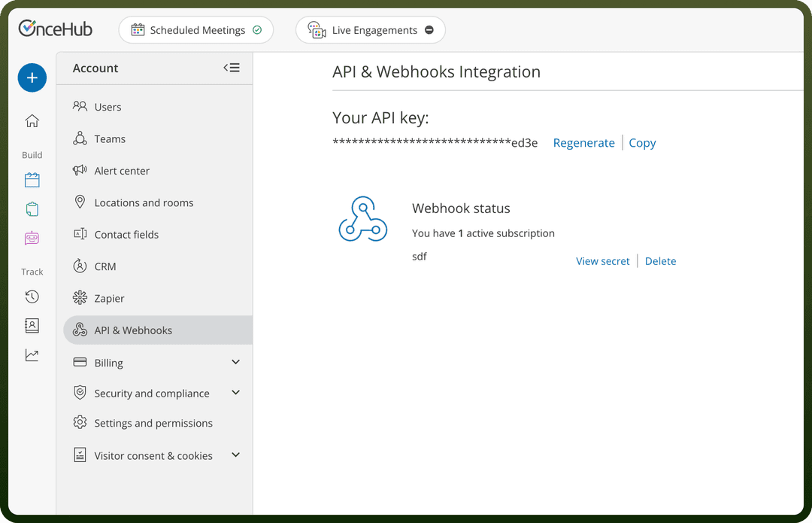
Task: Expand Visitor consent & cookies section
Action: click(x=235, y=455)
